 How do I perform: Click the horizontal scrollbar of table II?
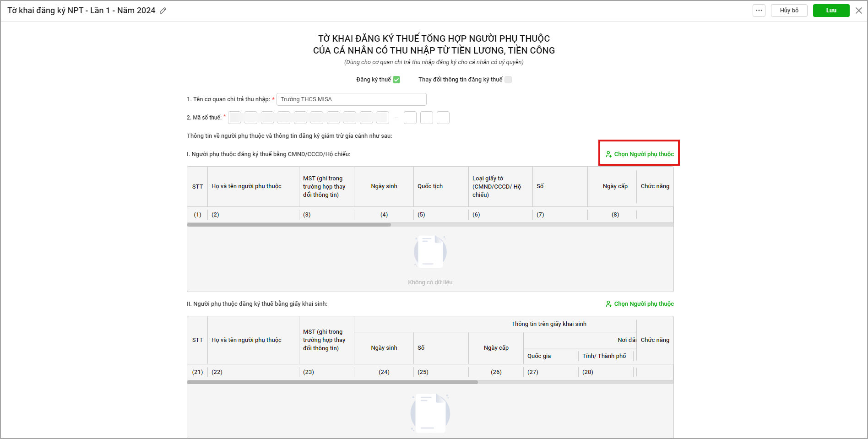coord(332,382)
